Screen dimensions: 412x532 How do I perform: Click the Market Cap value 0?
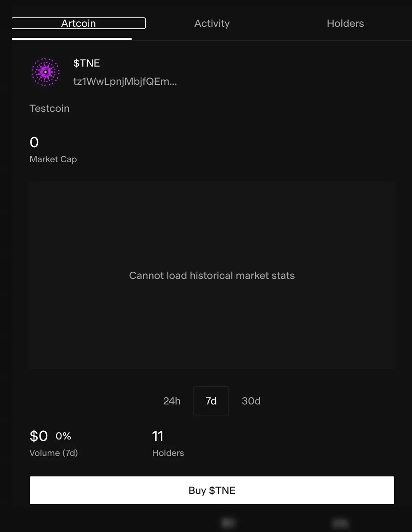[x=34, y=142]
